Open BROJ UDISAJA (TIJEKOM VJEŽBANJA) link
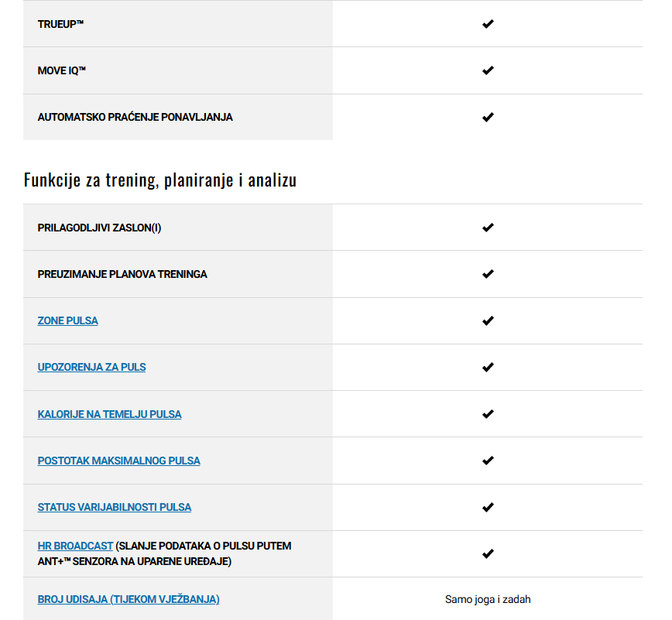The width and height of the screenshot is (672, 620). pyautogui.click(x=129, y=599)
